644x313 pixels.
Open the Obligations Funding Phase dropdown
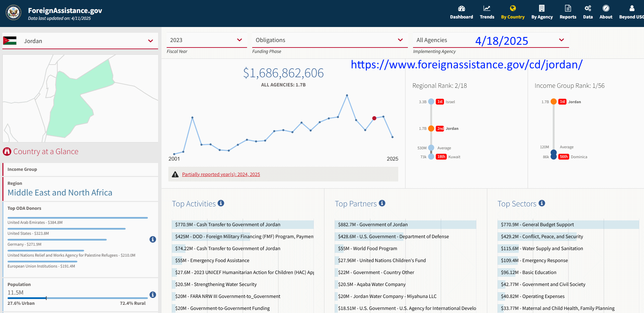point(330,40)
